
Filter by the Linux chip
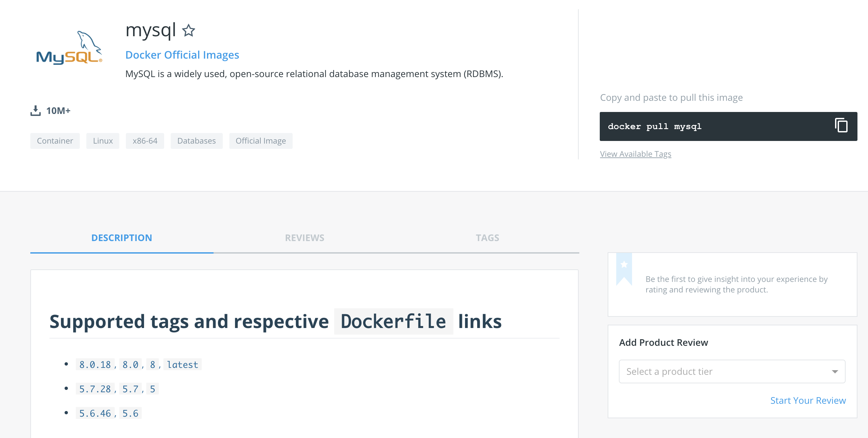coord(103,141)
